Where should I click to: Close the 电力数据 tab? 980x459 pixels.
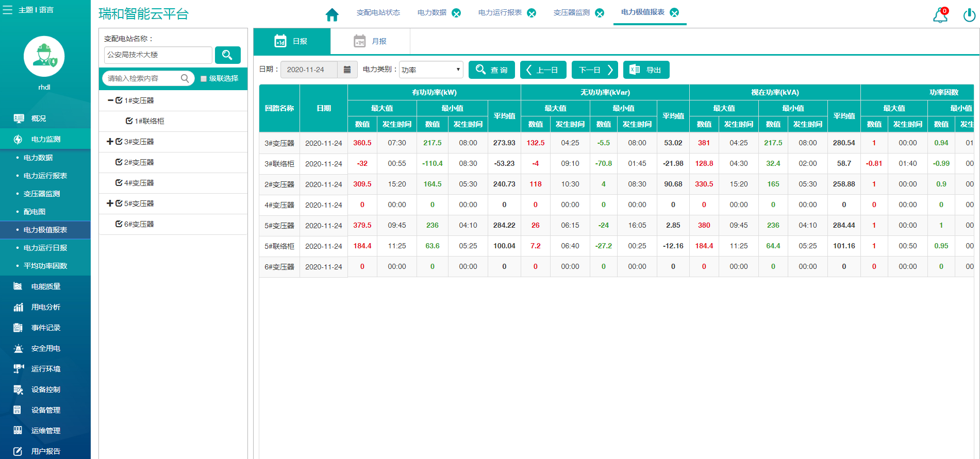[x=456, y=13]
